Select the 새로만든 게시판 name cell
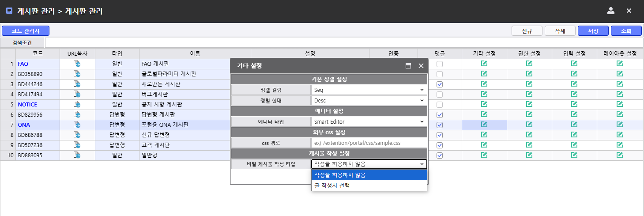 185,84
